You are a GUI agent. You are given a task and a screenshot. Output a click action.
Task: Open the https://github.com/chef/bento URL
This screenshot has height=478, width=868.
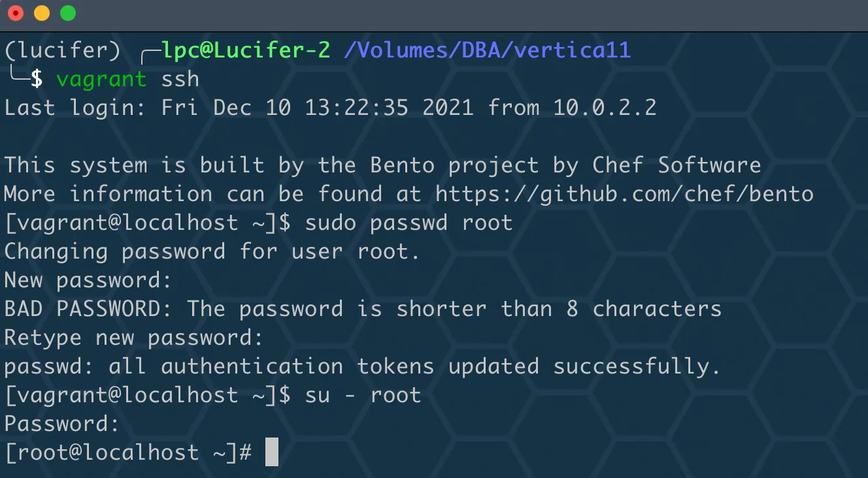click(625, 195)
